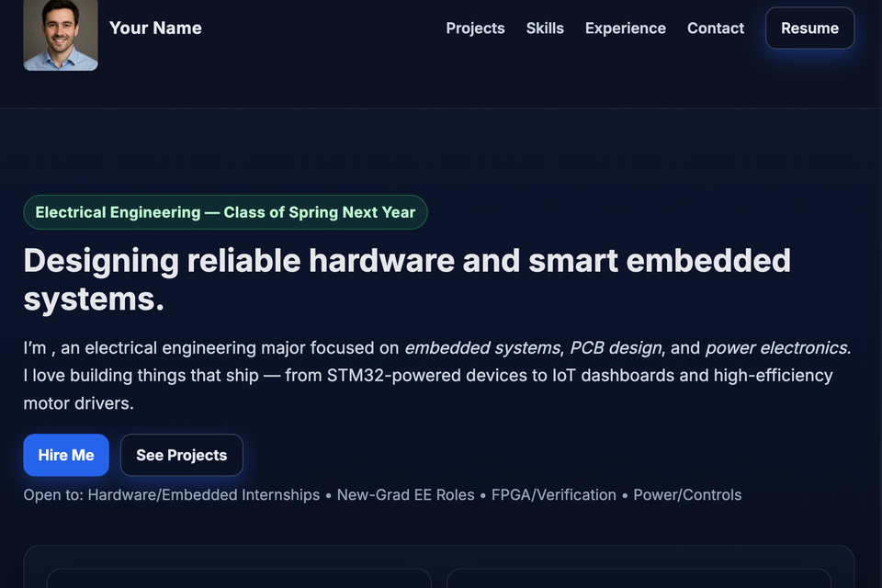This screenshot has width=882, height=588.
Task: Click the italic "power electronics" text
Action: 776,348
